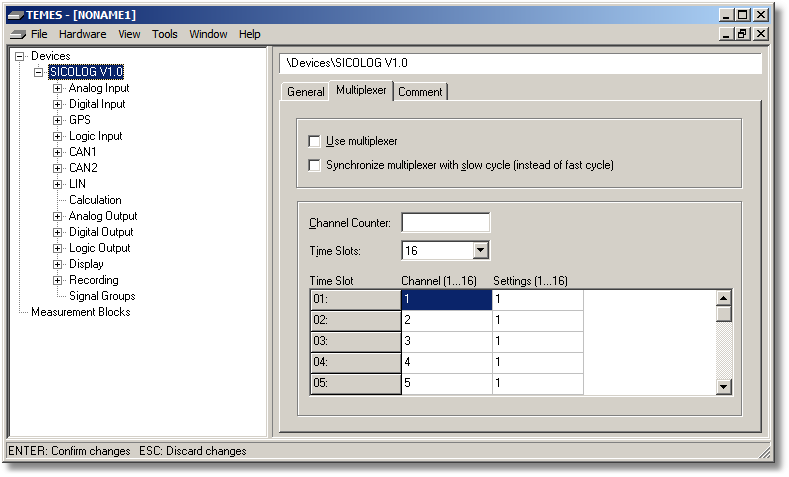The image size is (789, 477).
Task: Select the Recording tree item
Action: 94,280
